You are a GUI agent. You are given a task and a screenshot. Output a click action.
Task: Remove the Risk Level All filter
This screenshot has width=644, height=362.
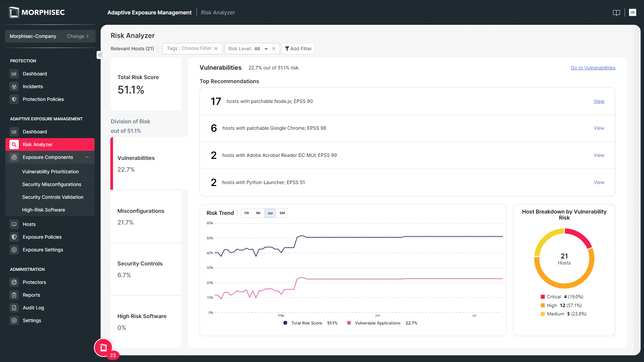[274, 48]
